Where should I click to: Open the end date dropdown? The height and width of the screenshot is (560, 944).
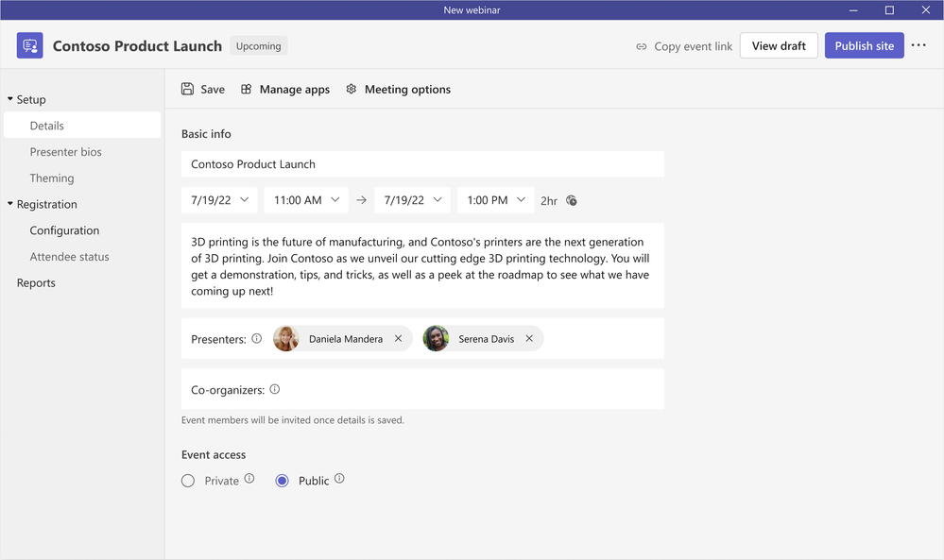[x=412, y=199]
